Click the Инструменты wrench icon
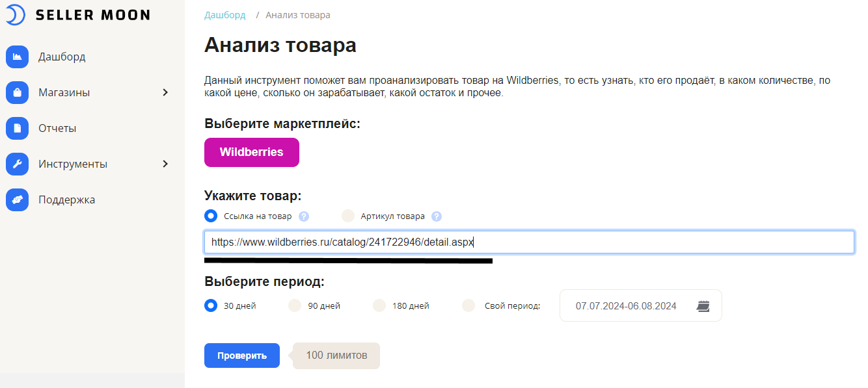 tap(17, 164)
